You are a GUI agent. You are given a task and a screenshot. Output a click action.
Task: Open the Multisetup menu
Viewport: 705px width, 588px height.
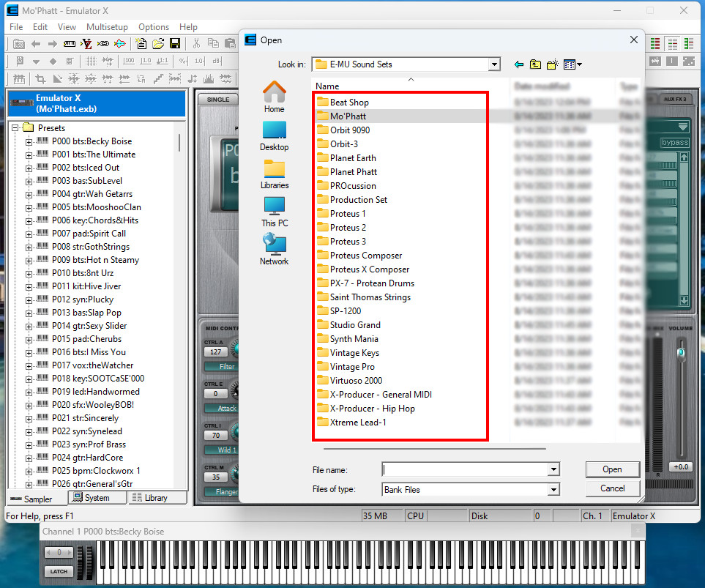(x=109, y=26)
